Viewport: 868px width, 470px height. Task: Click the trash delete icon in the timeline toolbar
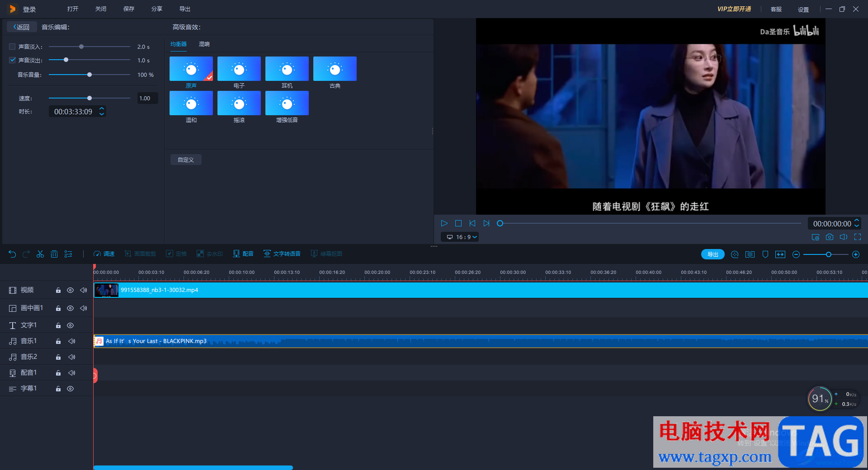54,254
